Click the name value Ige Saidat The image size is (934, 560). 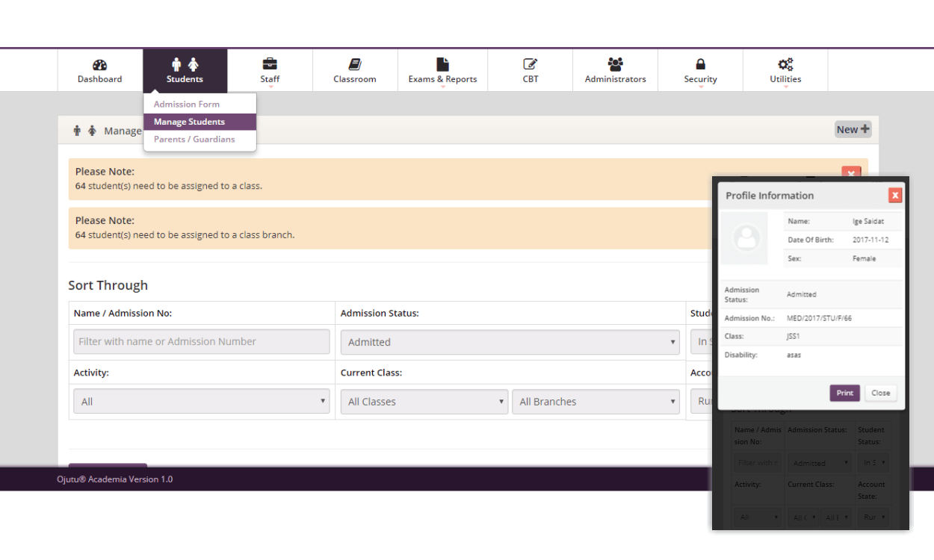pyautogui.click(x=868, y=222)
